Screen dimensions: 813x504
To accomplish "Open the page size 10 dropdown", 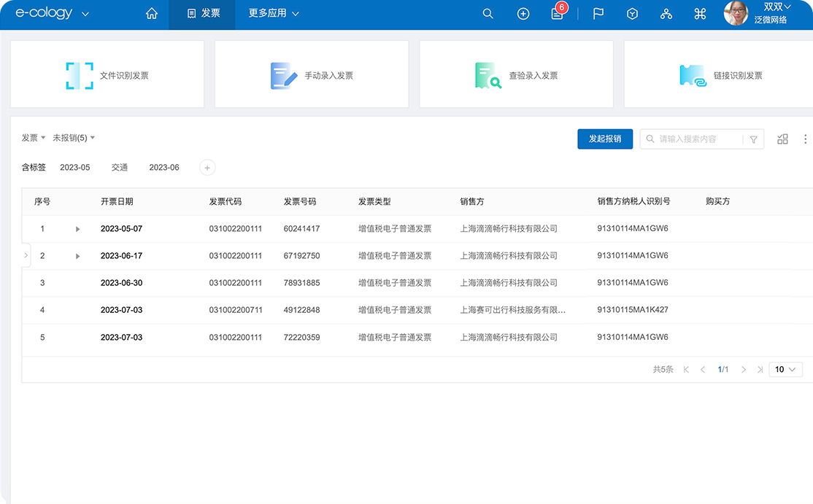I will coord(785,369).
